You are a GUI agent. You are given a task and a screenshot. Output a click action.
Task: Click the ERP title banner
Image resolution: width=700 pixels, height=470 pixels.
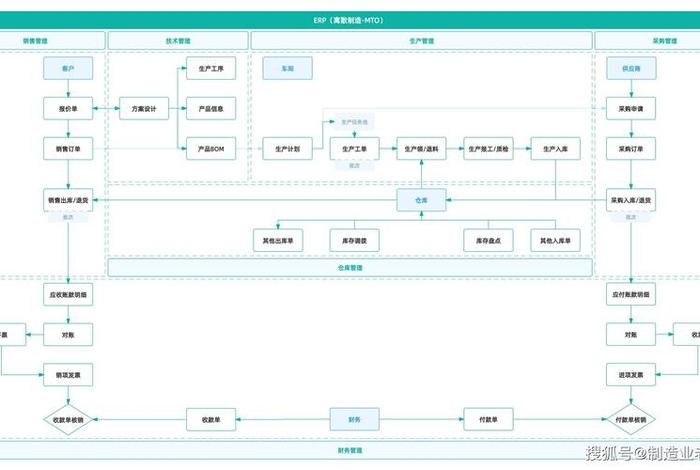point(350,19)
